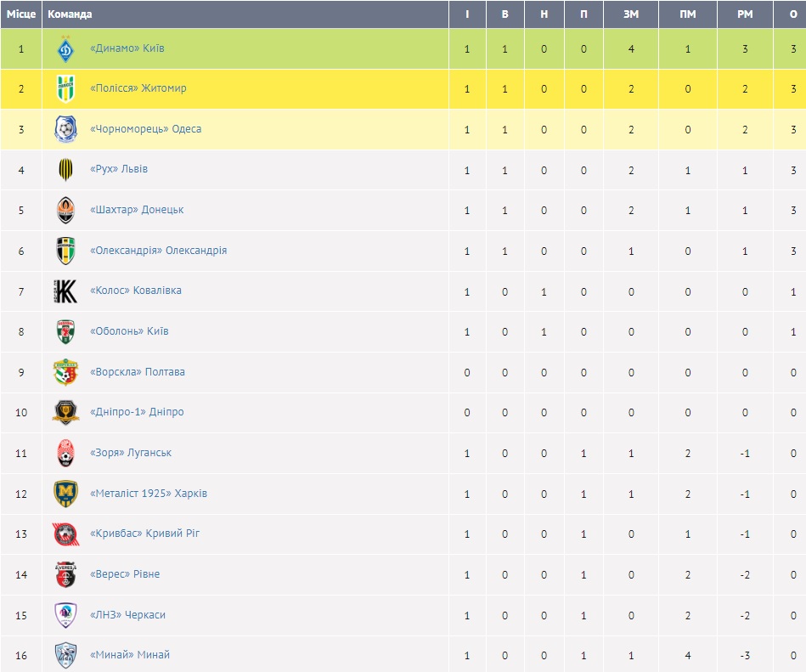Click the Metalist 1925 Kharkiv crest
The width and height of the screenshot is (806, 672).
click(x=66, y=494)
